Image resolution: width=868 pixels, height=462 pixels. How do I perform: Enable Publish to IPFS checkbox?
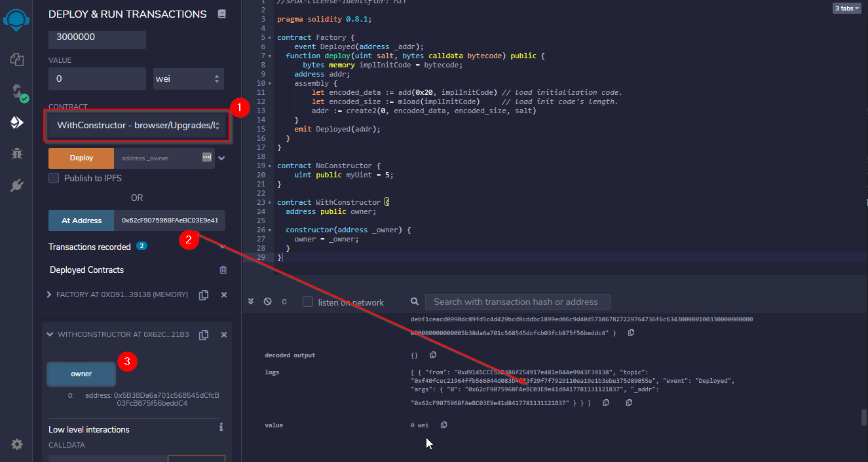point(54,178)
